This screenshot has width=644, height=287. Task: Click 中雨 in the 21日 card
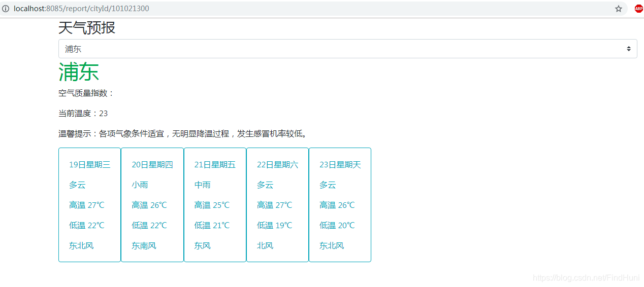[203, 185]
